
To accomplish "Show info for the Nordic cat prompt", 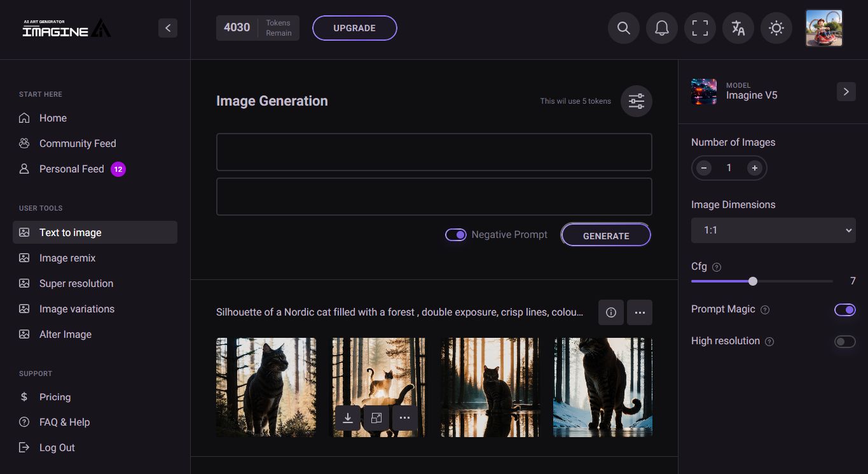I will (x=611, y=312).
